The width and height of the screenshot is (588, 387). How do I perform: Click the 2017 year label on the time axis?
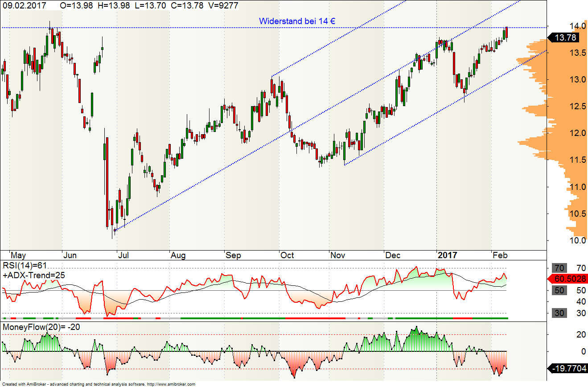[x=448, y=255]
